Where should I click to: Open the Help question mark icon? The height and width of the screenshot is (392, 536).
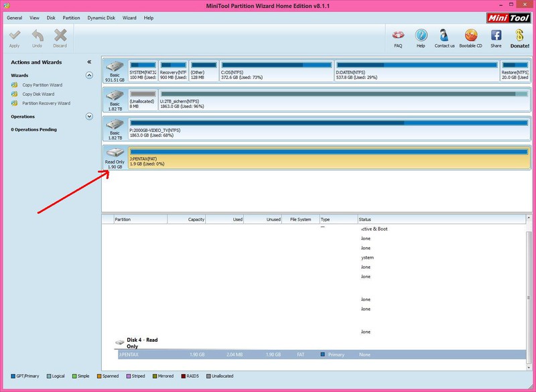click(x=421, y=36)
